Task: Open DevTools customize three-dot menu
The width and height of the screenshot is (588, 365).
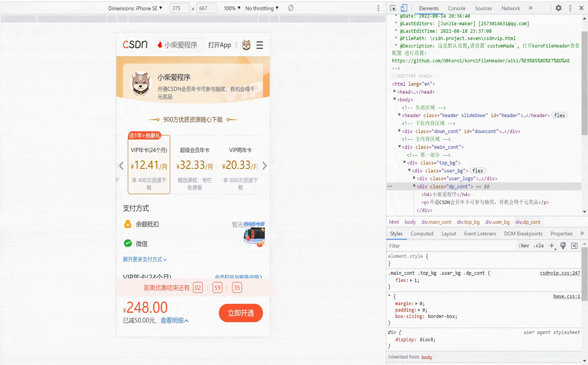Action: click(x=570, y=8)
